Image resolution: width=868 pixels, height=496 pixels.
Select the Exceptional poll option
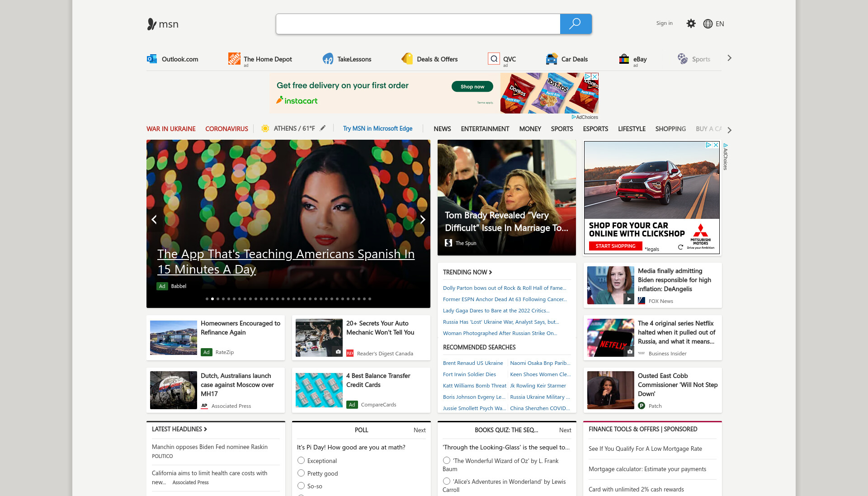point(301,460)
